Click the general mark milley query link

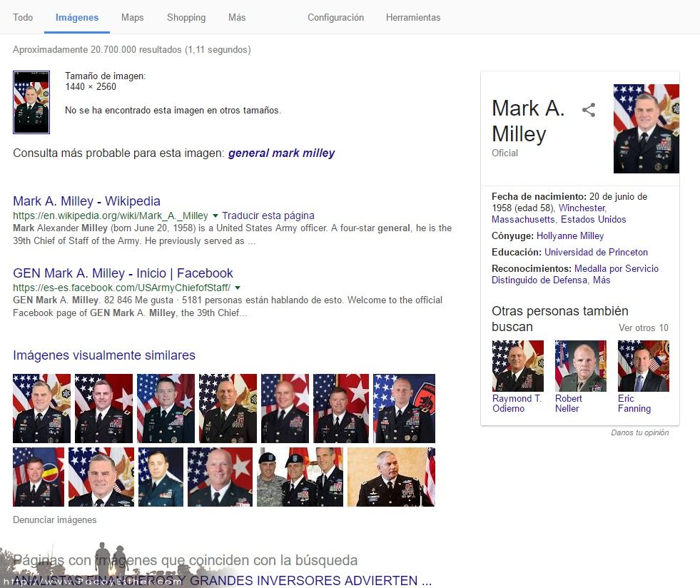pyautogui.click(x=281, y=153)
